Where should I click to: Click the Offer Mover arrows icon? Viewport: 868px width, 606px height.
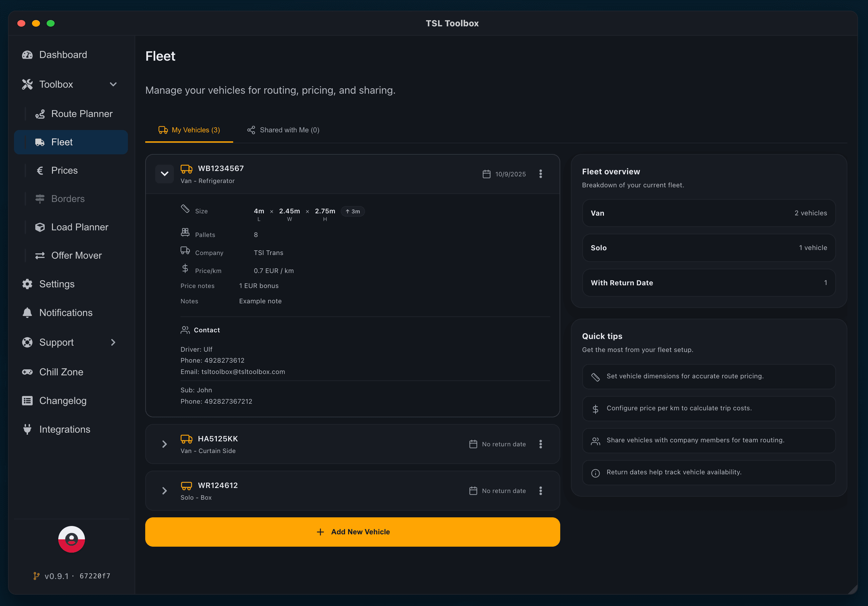(40, 256)
